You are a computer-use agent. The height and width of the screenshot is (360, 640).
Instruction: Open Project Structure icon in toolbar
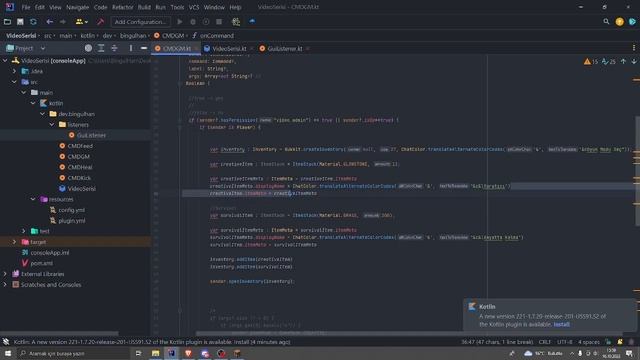(x=236, y=22)
